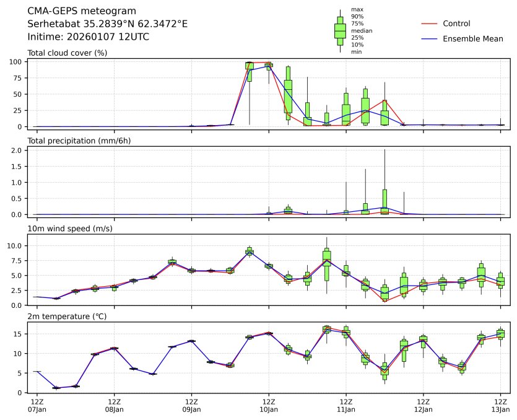Click the blue Ensemble Mean legend line
Image resolution: width=517 pixels, height=420 pixels.
[430, 38]
